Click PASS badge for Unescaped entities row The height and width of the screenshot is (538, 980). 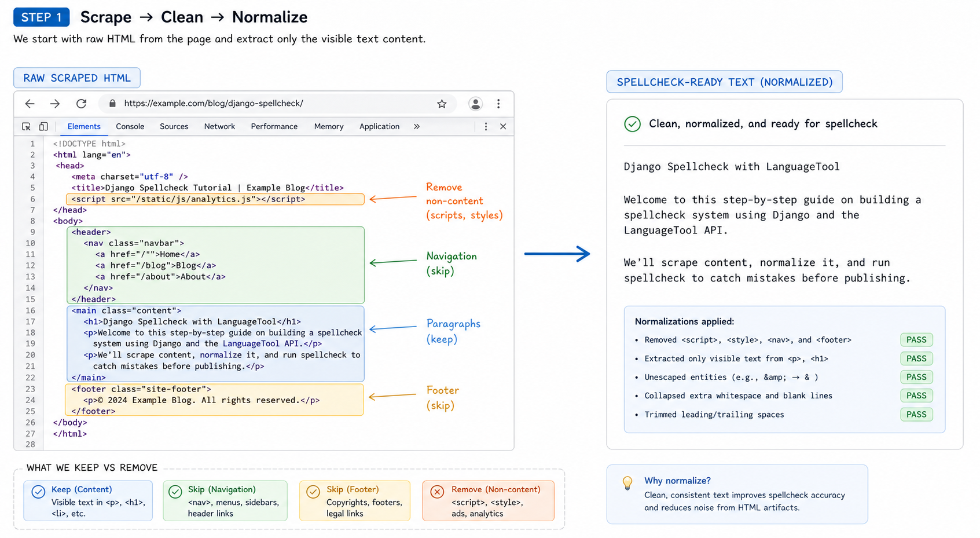916,377
